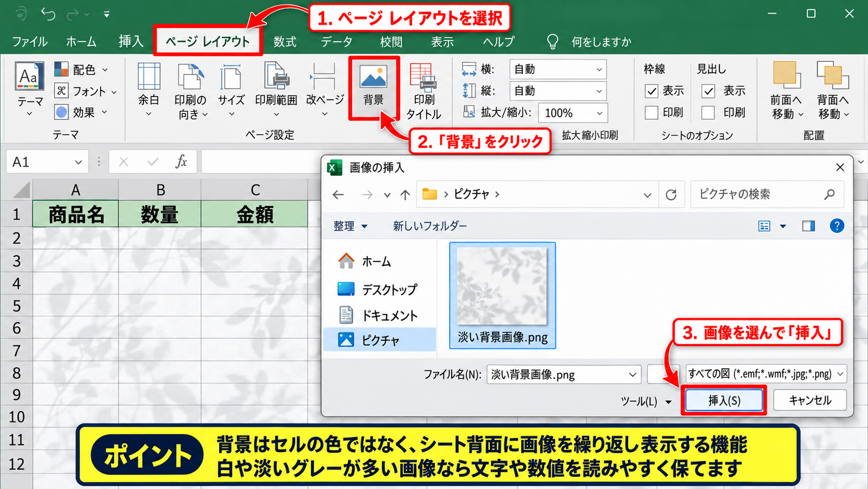
Task: Expand the Name Box A1 dropdown
Action: pos(78,162)
